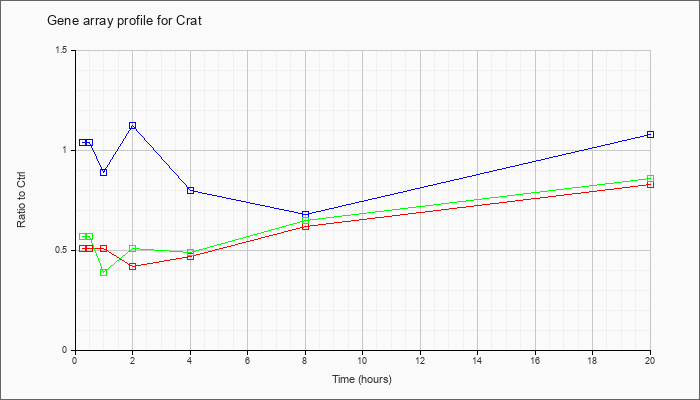Select the blue data point at 4 hours
This screenshot has height=400, width=700.
coord(190,190)
